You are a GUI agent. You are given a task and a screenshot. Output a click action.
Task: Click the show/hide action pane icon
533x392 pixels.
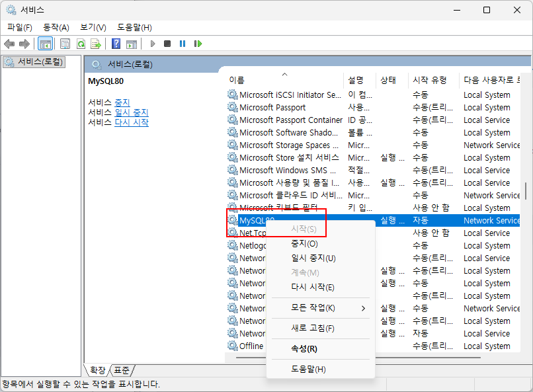click(132, 44)
